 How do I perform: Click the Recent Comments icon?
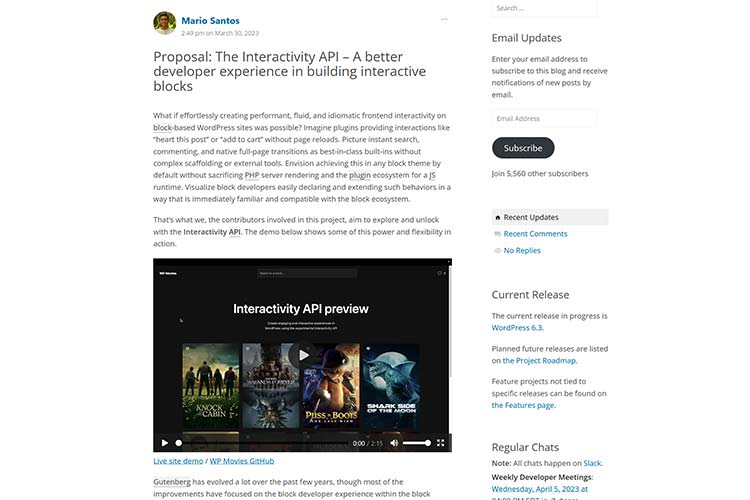pos(497,234)
